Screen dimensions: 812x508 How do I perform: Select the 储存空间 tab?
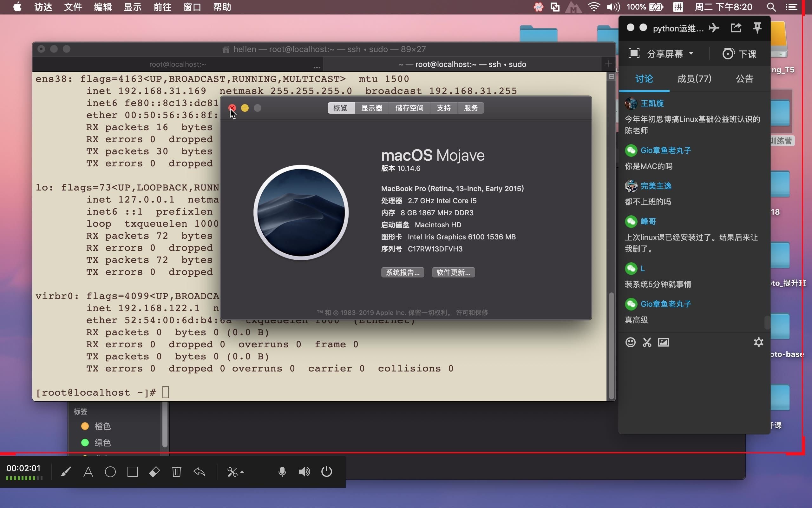tap(409, 108)
